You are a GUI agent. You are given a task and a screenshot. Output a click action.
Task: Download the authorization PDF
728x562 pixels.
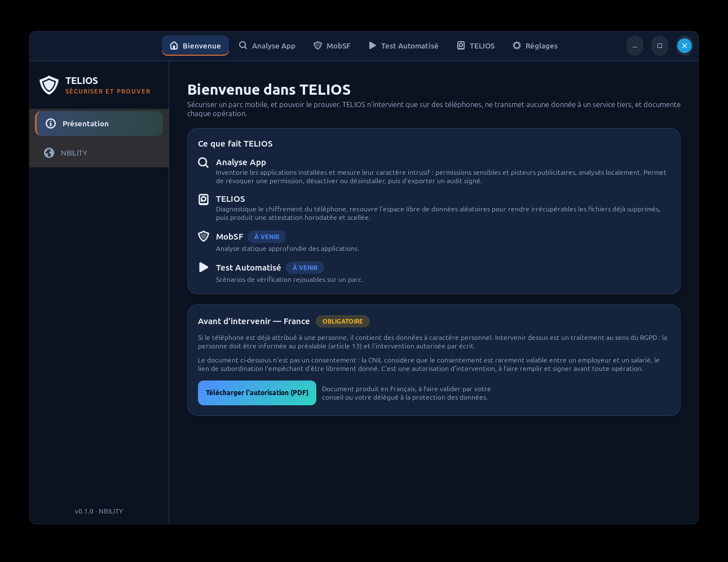pyautogui.click(x=257, y=393)
